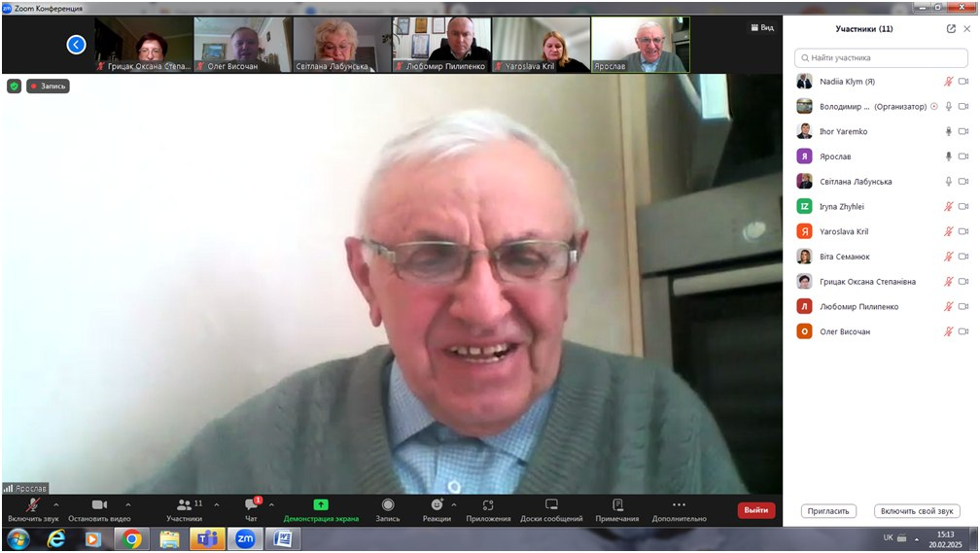Image resolution: width=980 pixels, height=553 pixels.
Task: Open the Примечания notes icon
Action: click(617, 505)
